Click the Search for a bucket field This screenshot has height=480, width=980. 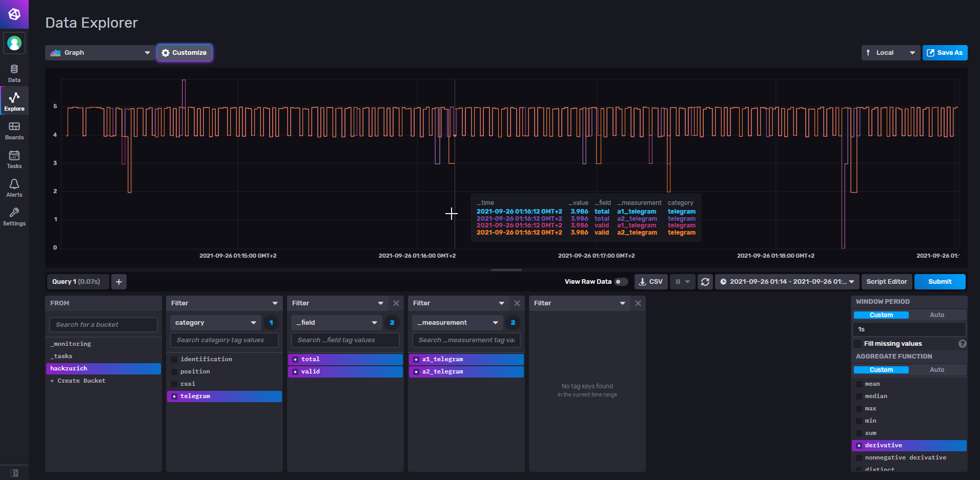coord(103,325)
